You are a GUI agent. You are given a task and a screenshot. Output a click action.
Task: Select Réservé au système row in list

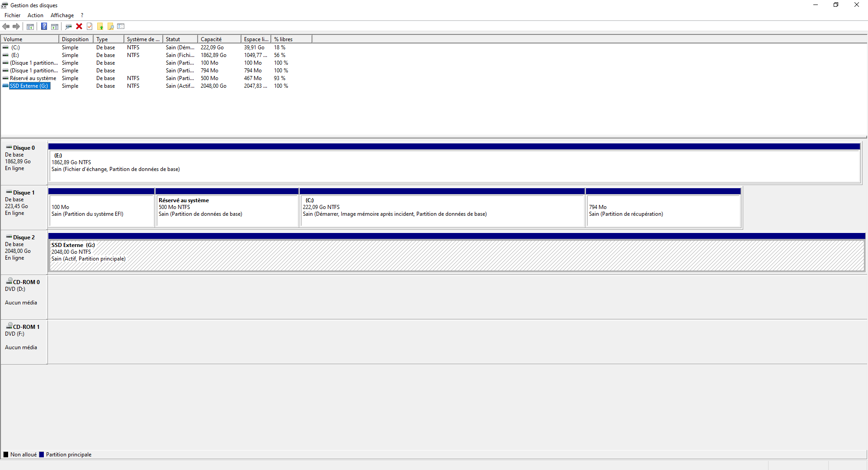pos(156,78)
